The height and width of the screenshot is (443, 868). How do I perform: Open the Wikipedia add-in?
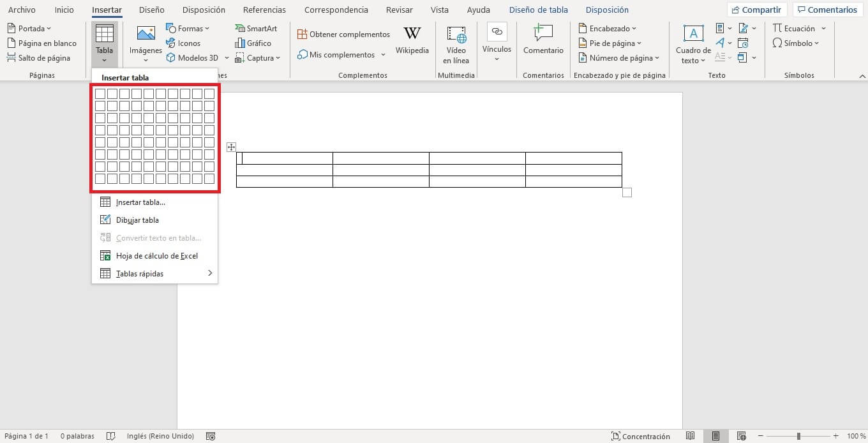pyautogui.click(x=412, y=41)
